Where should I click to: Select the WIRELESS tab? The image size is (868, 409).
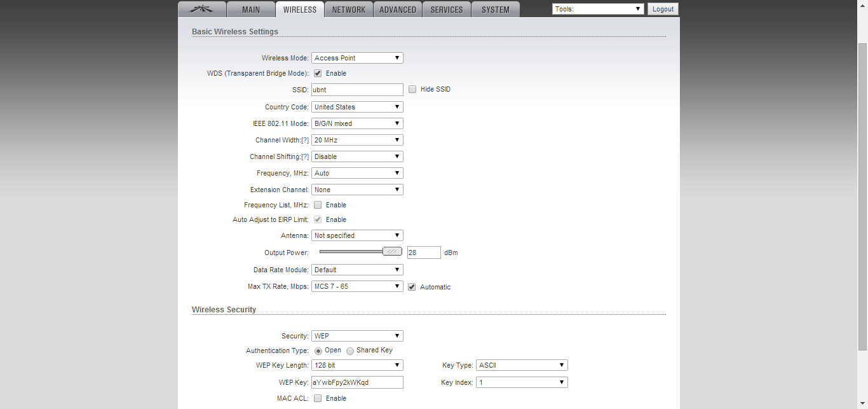pyautogui.click(x=300, y=10)
